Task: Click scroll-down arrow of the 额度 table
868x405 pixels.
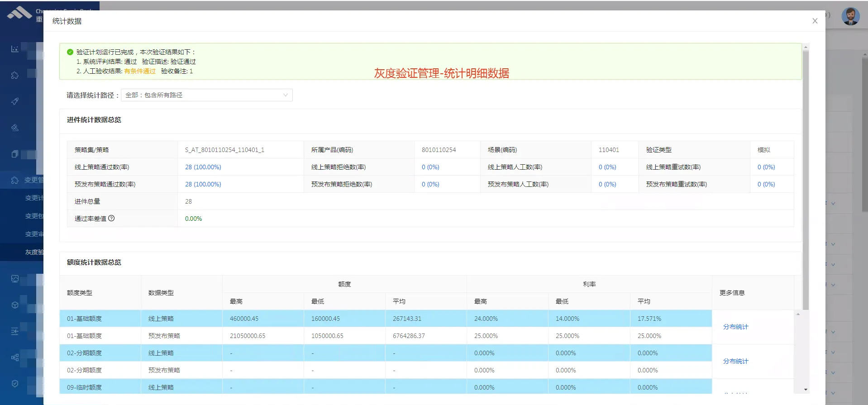Action: (x=806, y=390)
